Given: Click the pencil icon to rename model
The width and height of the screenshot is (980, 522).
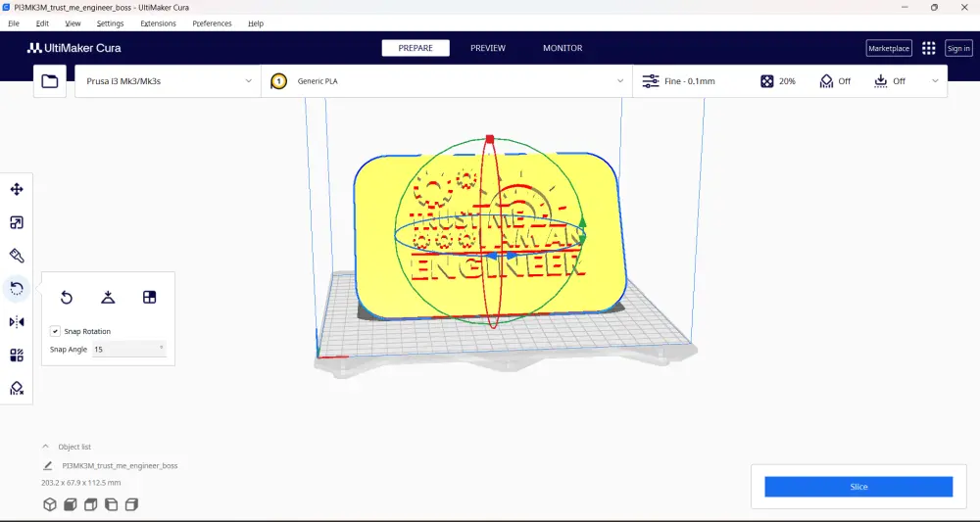Looking at the screenshot, I should point(47,466).
